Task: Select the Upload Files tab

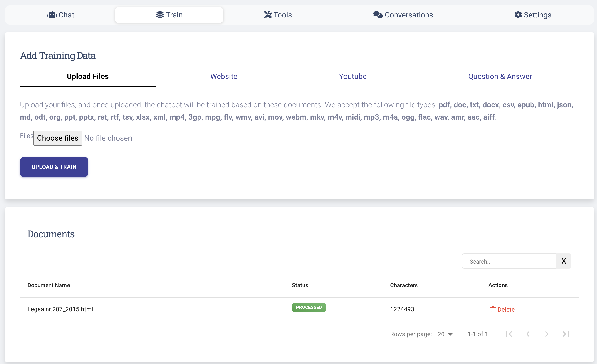Action: point(88,77)
